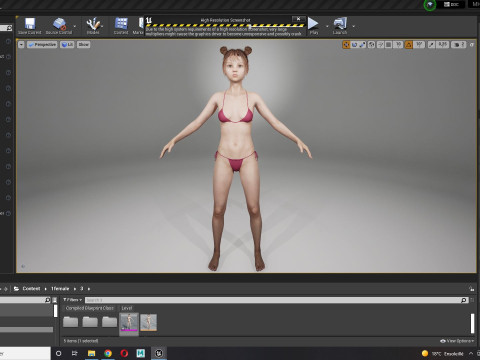Expand the Launch options dropdown arrow
Viewport: 480px width, 360px height.
(x=353, y=26)
